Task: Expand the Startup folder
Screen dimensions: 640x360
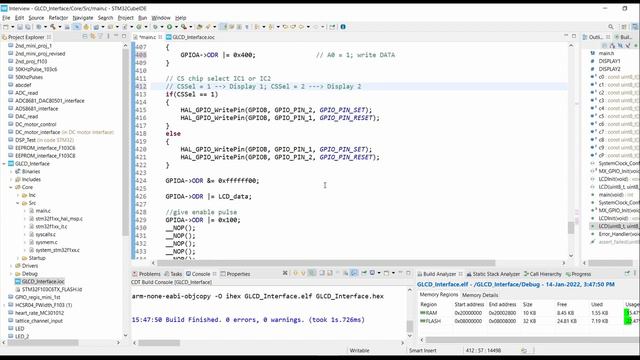Action: click(x=18, y=258)
